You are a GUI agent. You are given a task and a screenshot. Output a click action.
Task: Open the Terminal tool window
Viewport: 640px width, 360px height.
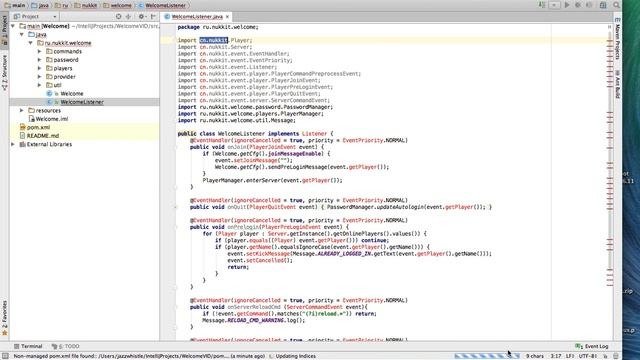coord(28,346)
